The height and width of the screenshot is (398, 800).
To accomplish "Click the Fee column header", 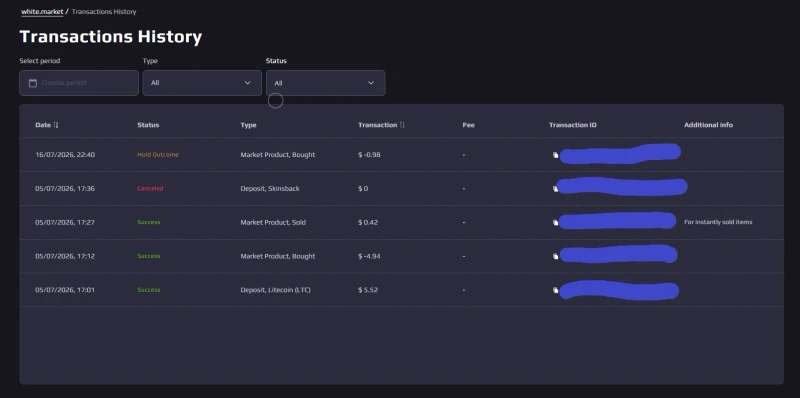I will click(x=468, y=125).
